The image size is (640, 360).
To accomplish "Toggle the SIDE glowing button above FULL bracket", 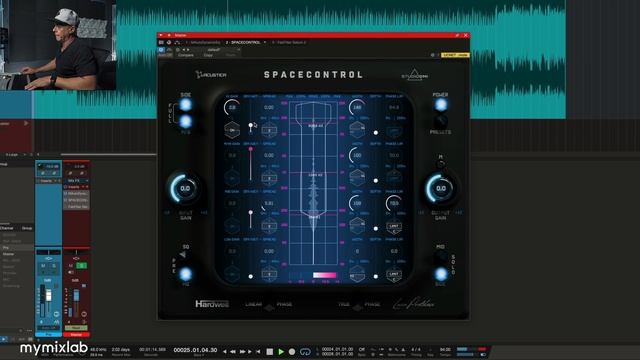I will [186, 105].
